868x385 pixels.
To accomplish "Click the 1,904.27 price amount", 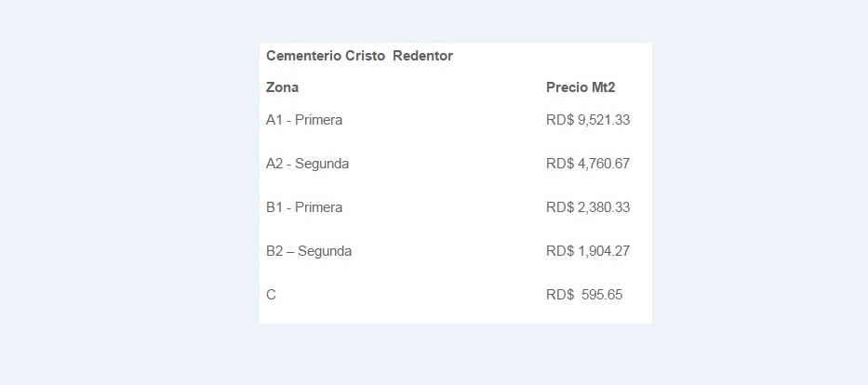I will point(604,251).
